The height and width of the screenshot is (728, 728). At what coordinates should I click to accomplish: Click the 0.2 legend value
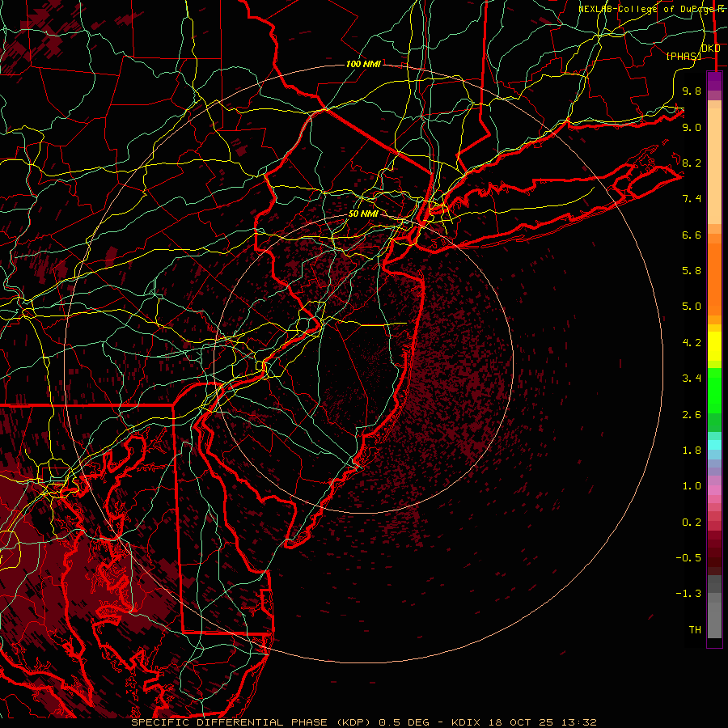692,523
